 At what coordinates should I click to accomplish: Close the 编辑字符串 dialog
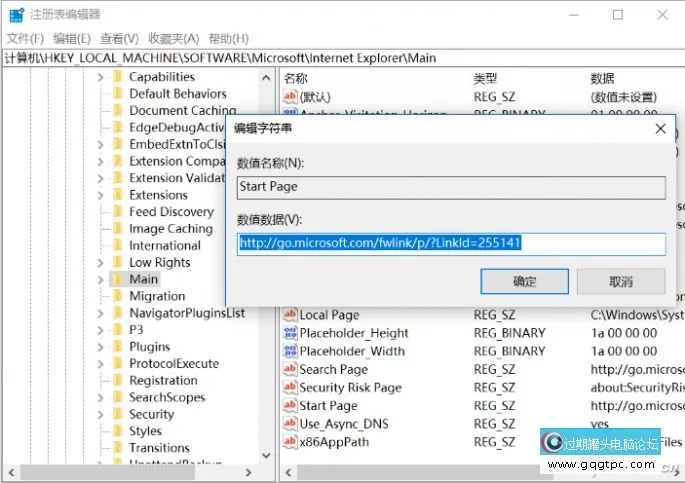click(659, 128)
